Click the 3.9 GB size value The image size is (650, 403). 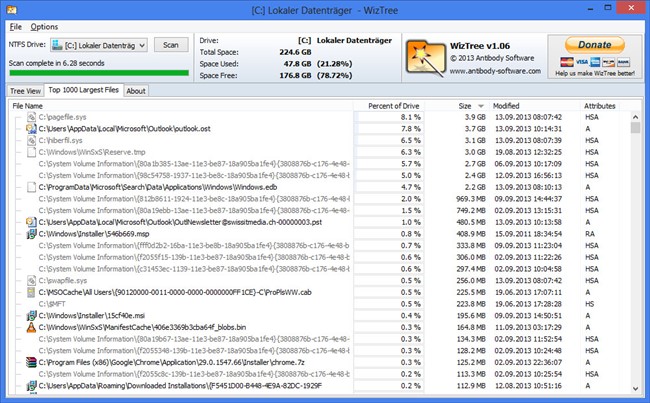475,117
